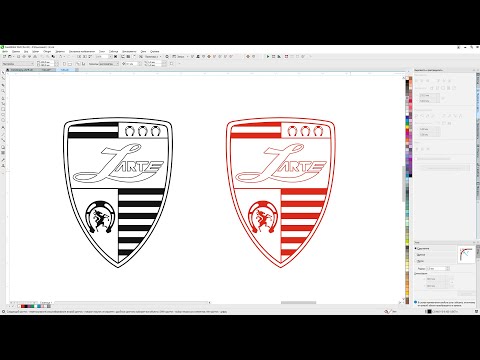The width and height of the screenshot is (480, 360).
Task: Click the Apply button in Fillet docker
Action: [x=466, y=294]
